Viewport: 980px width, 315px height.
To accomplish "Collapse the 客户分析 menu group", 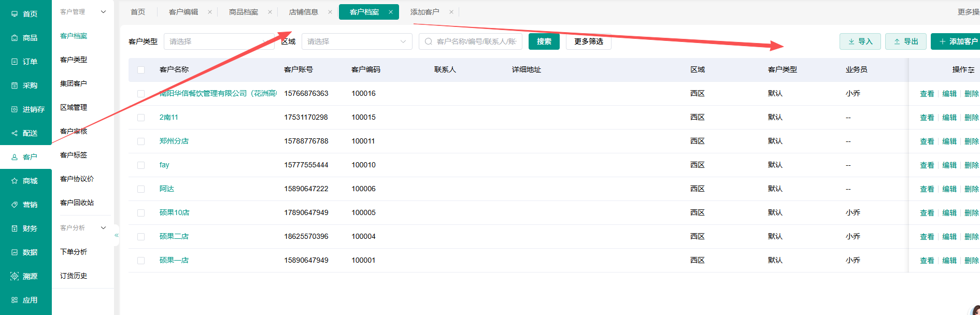I will point(104,227).
